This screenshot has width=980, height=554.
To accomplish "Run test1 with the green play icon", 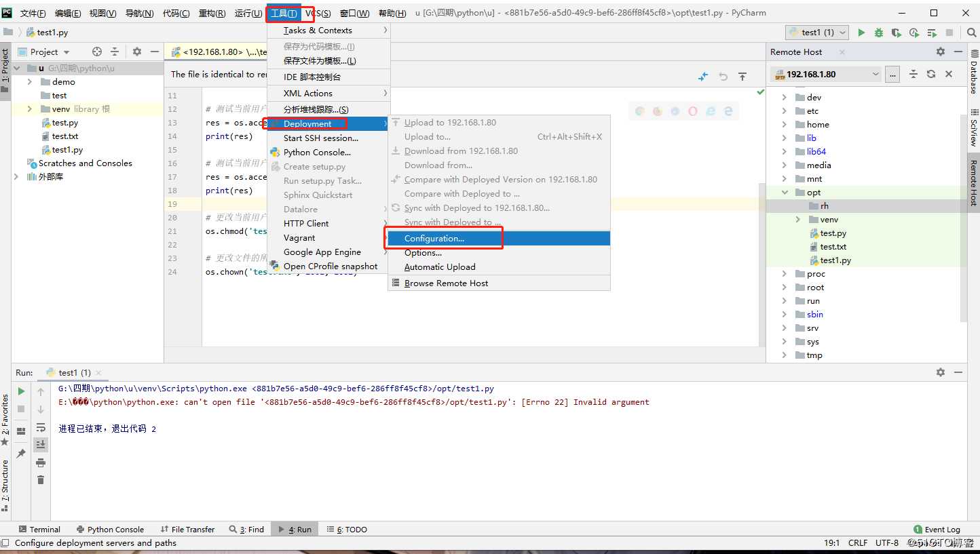I will [x=861, y=33].
